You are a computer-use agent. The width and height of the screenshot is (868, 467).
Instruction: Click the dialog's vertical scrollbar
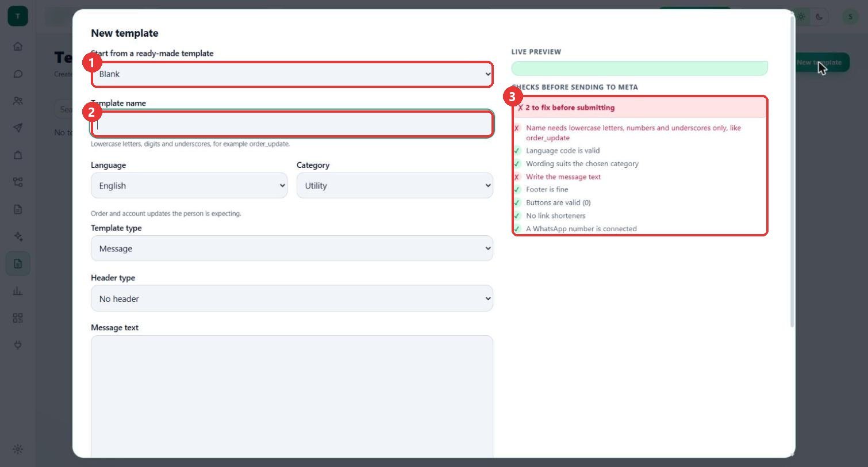793,173
